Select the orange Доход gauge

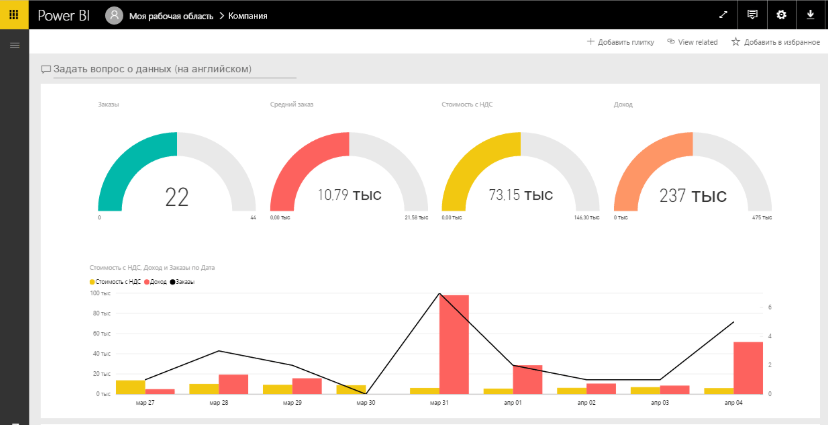pos(693,172)
